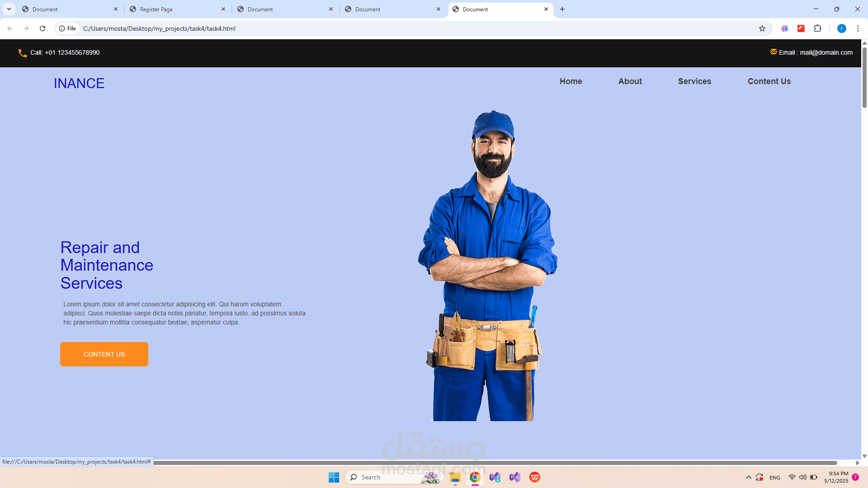Open Content Us in navbar
868x488 pixels.
(769, 81)
